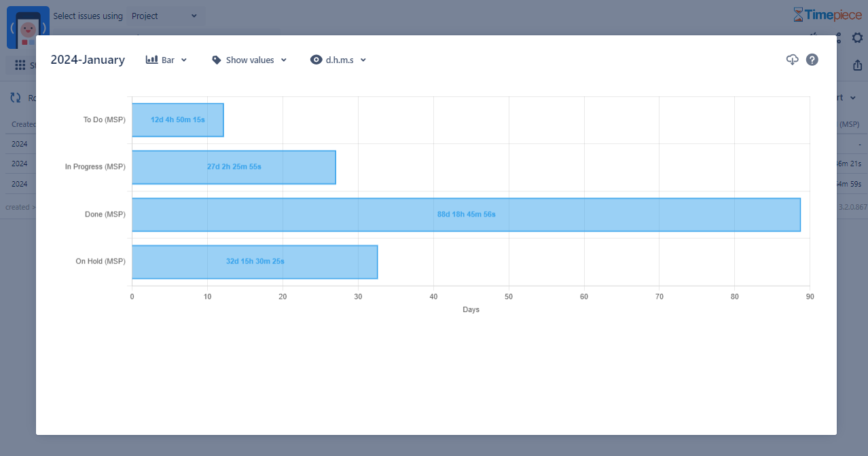Click the 2024-January chart title
This screenshot has width=868, height=456.
coord(88,60)
